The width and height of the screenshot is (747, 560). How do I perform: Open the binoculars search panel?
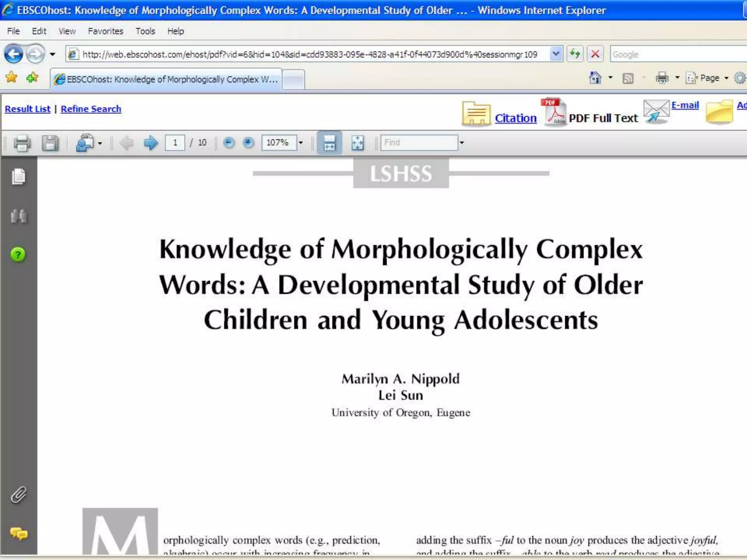pos(19,216)
